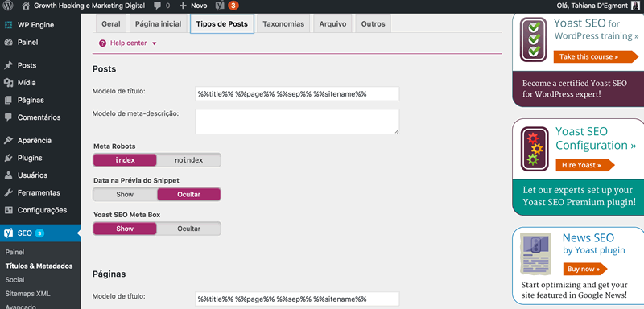Screen dimensions: 644x309
Task: Click the Páginas pages icon
Action: (8, 100)
